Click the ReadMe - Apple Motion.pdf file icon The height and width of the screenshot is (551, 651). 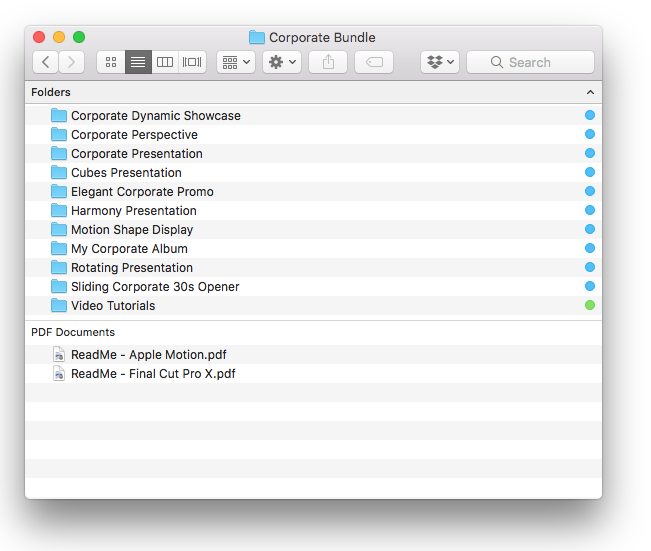click(59, 355)
